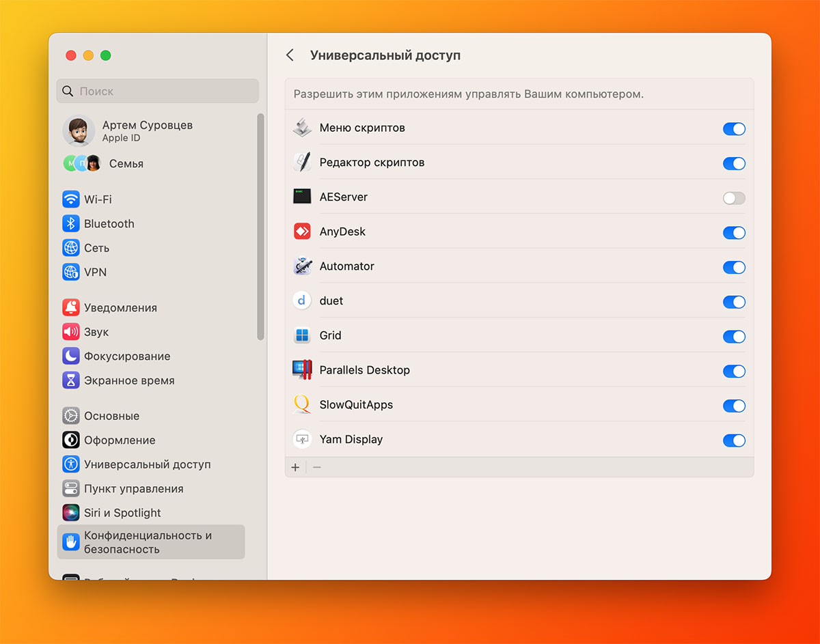Click the minus button to remove app

[x=317, y=467]
